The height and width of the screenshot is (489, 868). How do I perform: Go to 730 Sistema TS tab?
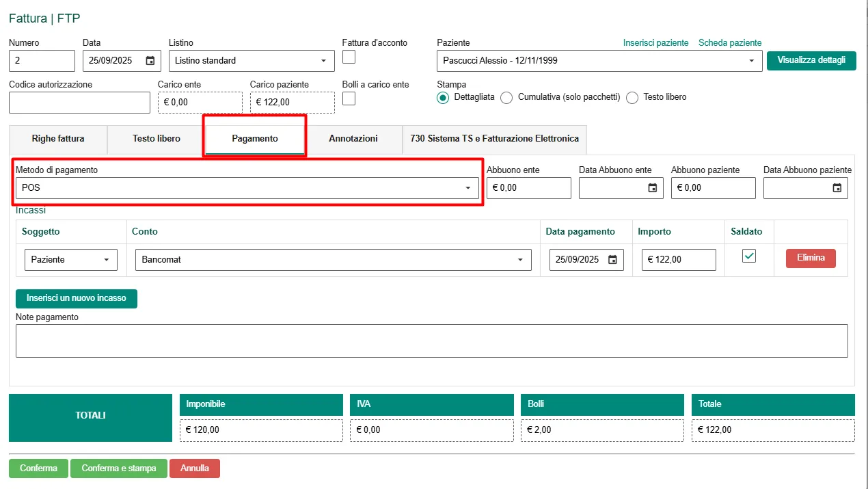[494, 139]
